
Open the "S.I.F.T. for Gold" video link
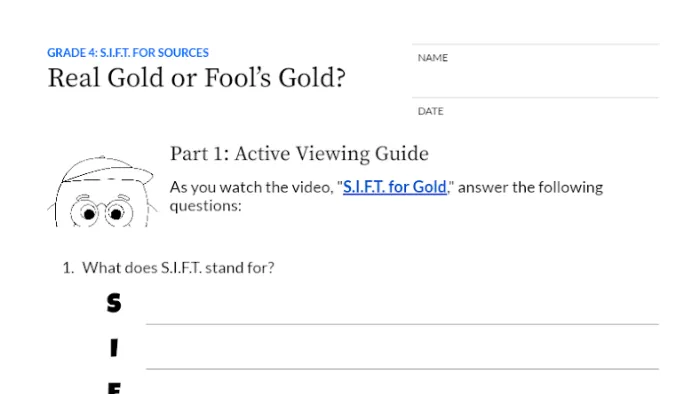click(x=395, y=187)
